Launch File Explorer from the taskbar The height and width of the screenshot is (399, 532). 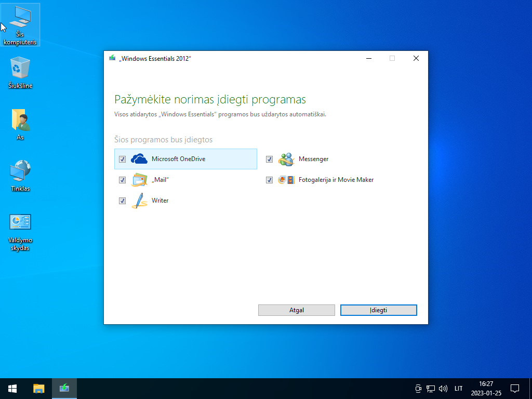[x=39, y=388]
